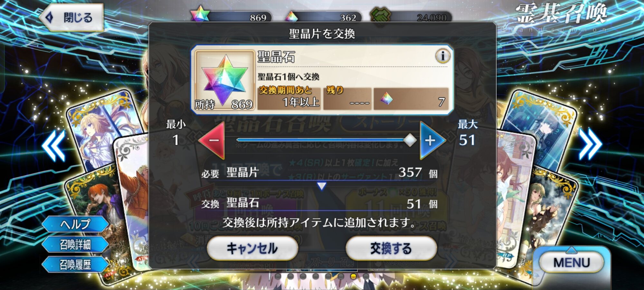This screenshot has height=290, width=644.
Task: Click the friend point handshake icon
Action: click(x=381, y=15)
